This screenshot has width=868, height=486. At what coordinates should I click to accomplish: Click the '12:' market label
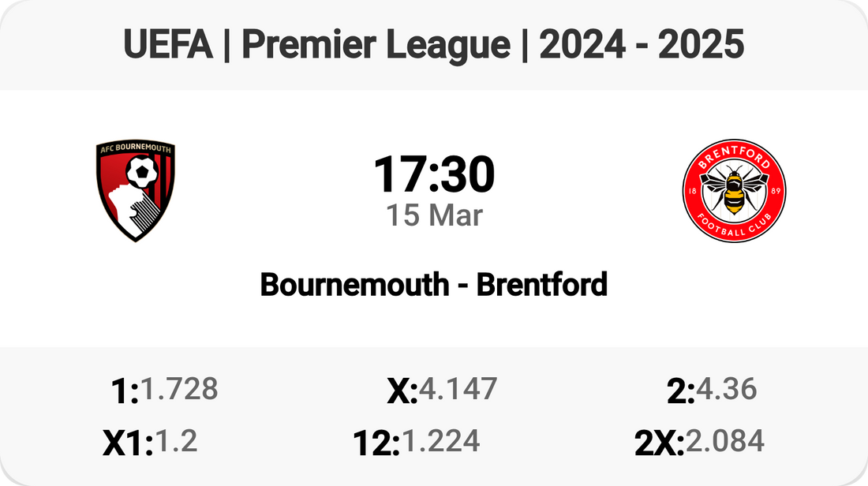point(376,444)
